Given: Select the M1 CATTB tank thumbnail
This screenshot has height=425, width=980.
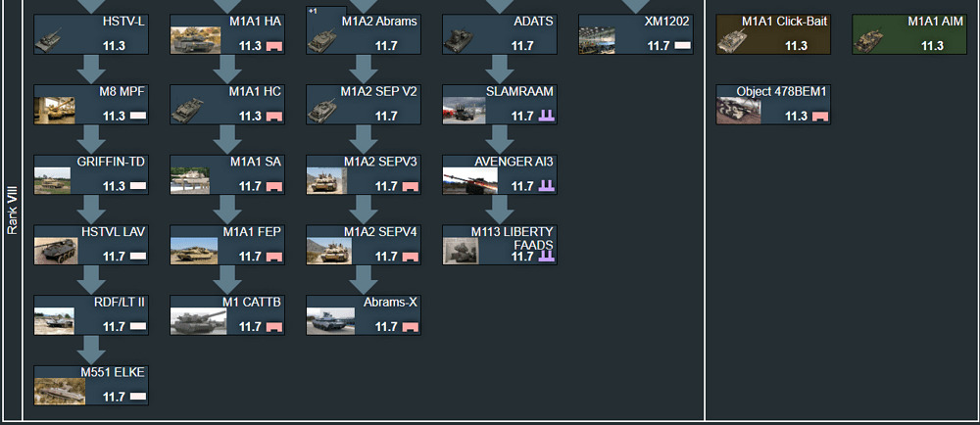Looking at the screenshot, I should (192, 321).
